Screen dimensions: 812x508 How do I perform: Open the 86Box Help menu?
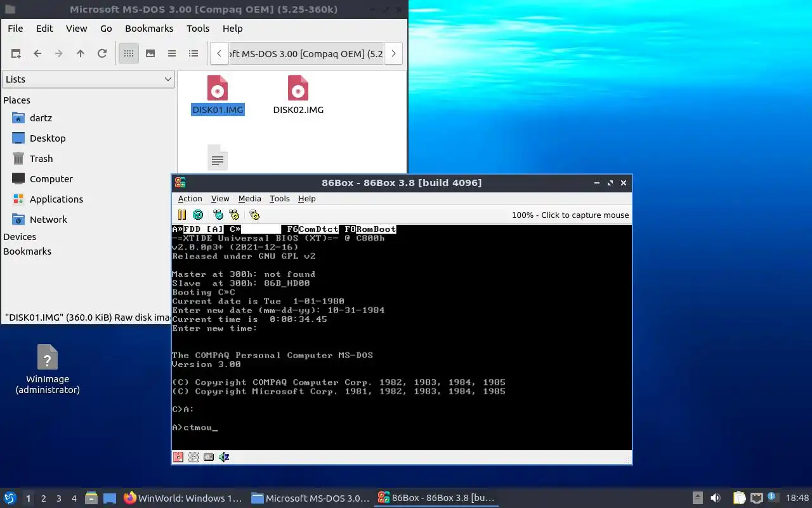pos(306,199)
